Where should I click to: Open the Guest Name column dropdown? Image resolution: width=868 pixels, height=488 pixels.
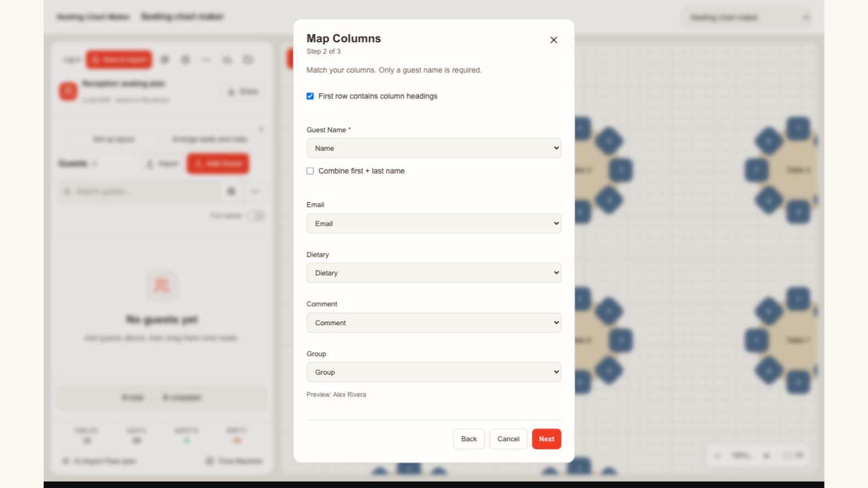pyautogui.click(x=434, y=148)
